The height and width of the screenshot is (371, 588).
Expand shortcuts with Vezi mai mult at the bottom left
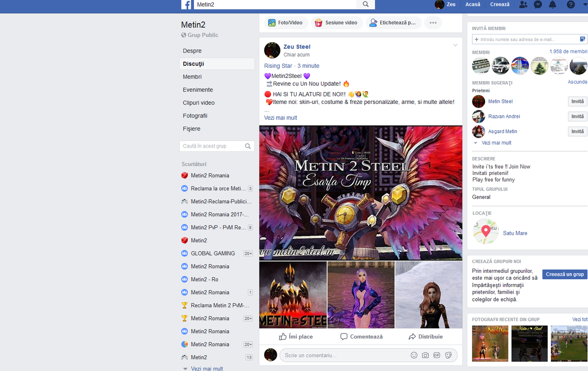207,369
